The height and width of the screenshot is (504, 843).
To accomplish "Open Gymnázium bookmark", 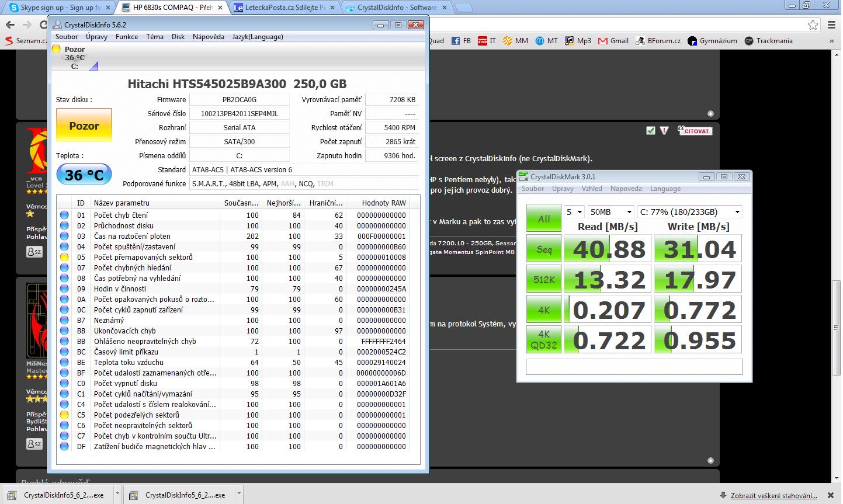I will click(x=712, y=41).
